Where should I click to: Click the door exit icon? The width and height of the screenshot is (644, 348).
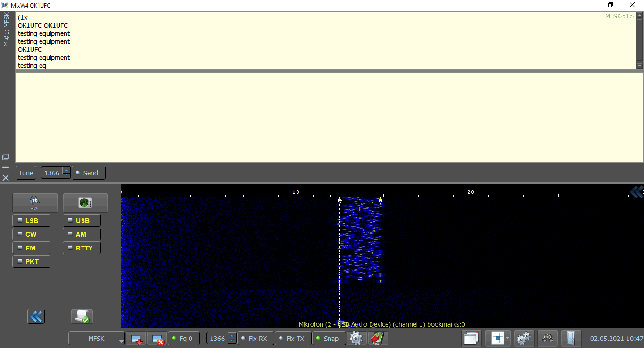pos(571,339)
